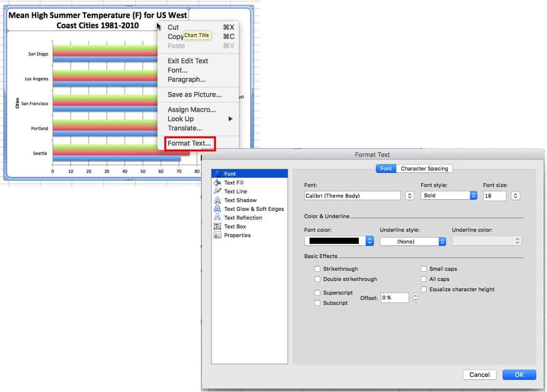Click the Text Box icon
The width and height of the screenshot is (547, 392).
(217, 226)
